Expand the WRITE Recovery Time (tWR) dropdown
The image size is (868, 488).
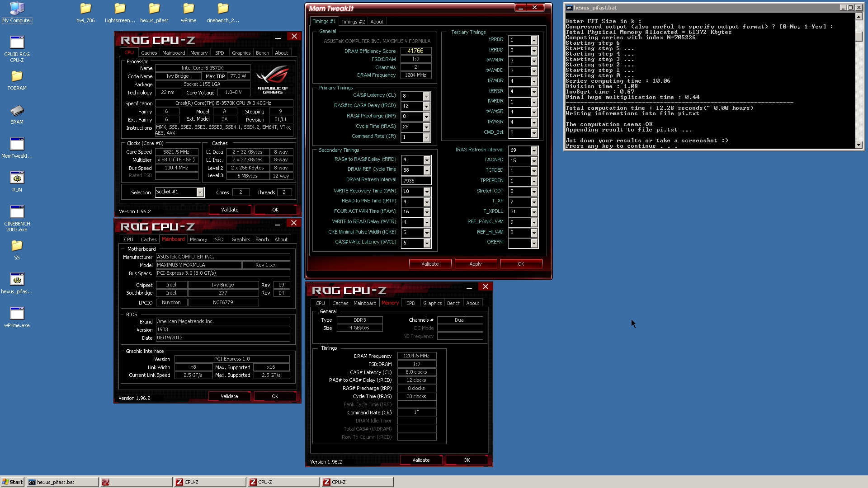(426, 192)
